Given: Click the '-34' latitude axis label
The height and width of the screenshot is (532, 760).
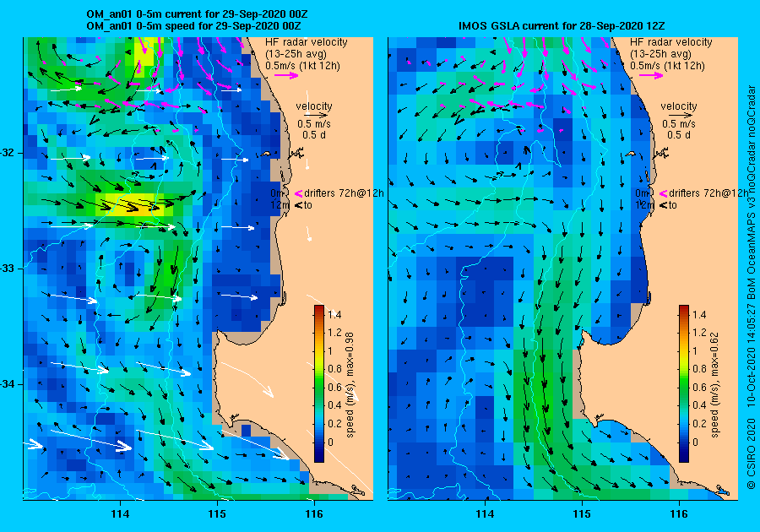Looking at the screenshot, I should 8,384.
